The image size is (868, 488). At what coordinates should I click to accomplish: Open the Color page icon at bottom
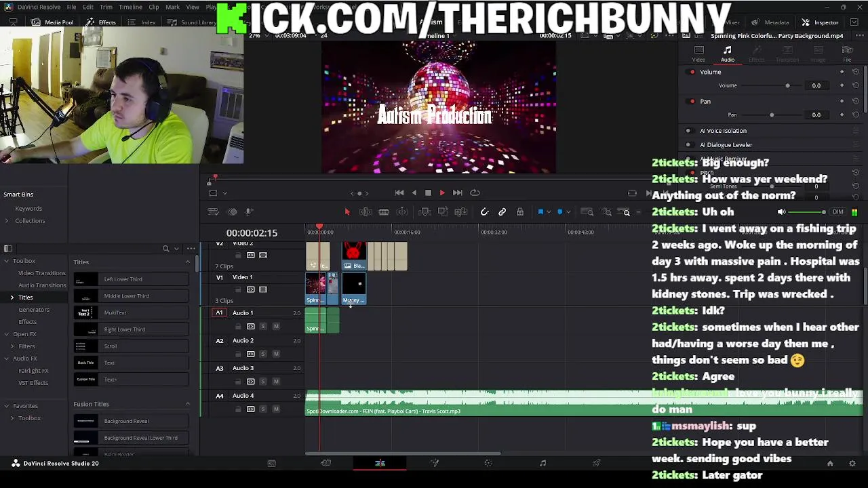[488, 464]
